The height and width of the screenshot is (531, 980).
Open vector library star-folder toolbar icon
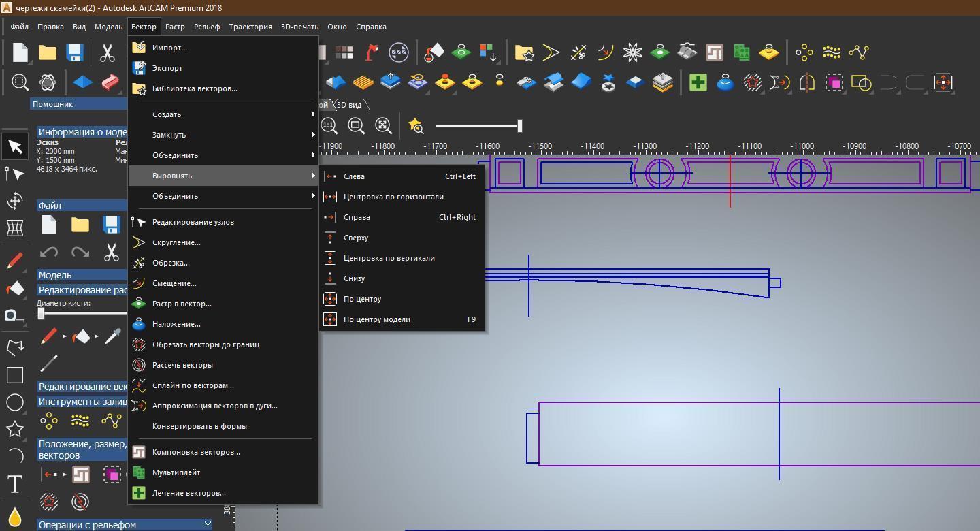(524, 52)
